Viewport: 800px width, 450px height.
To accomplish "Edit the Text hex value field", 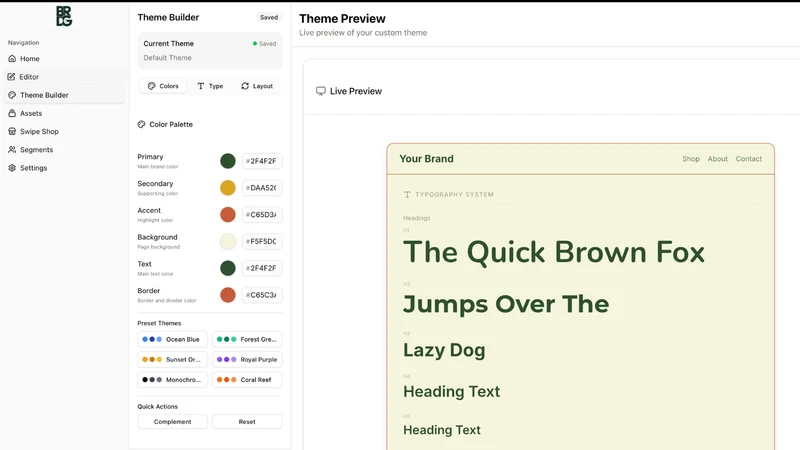I will [x=262, y=268].
